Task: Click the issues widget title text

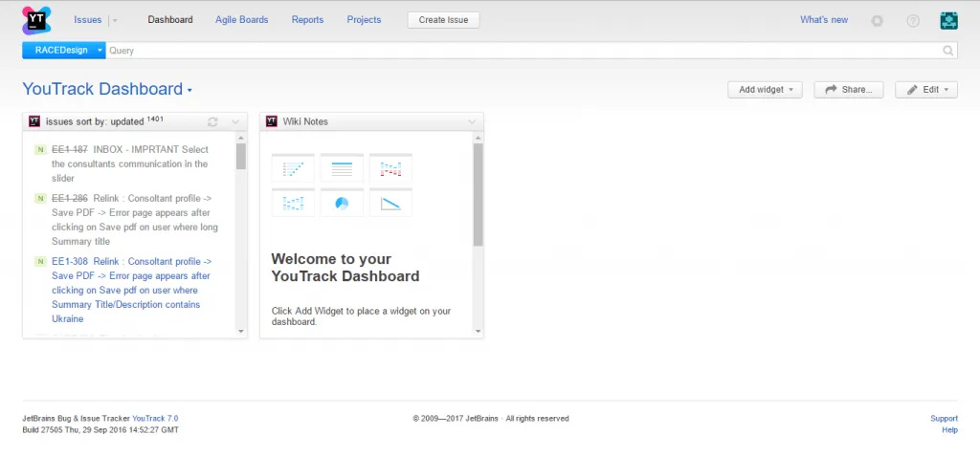Action: (x=95, y=121)
